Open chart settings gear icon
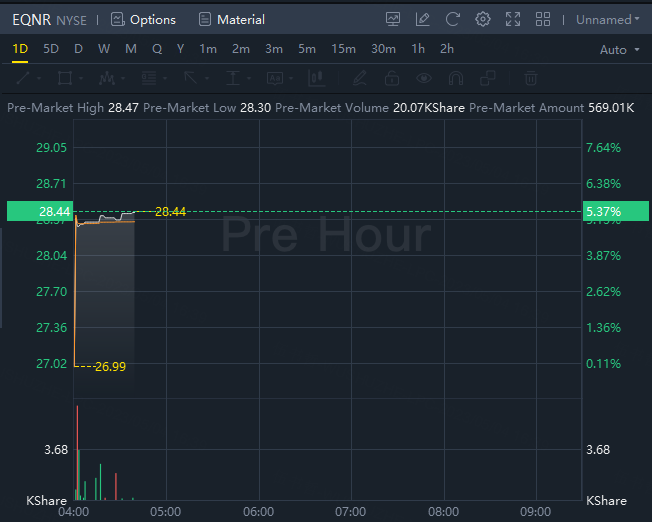The image size is (652, 522). coord(482,19)
